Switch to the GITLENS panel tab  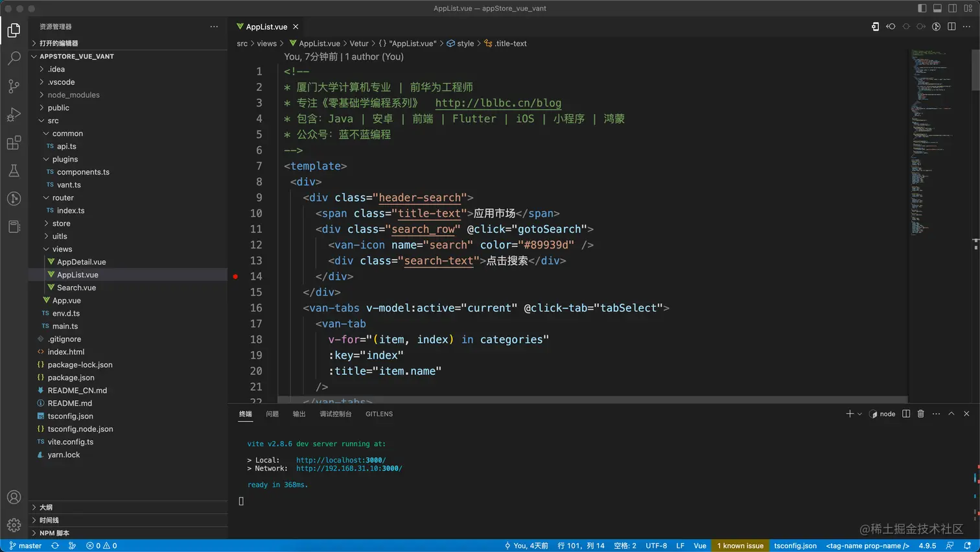coord(379,414)
